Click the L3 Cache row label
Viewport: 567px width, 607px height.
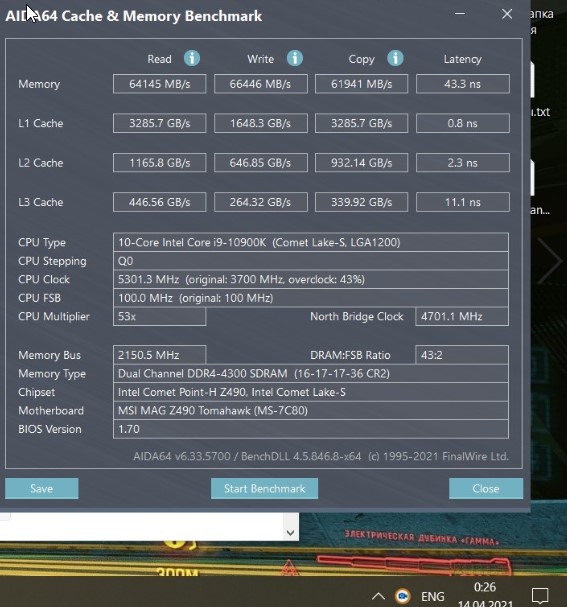[x=41, y=202]
